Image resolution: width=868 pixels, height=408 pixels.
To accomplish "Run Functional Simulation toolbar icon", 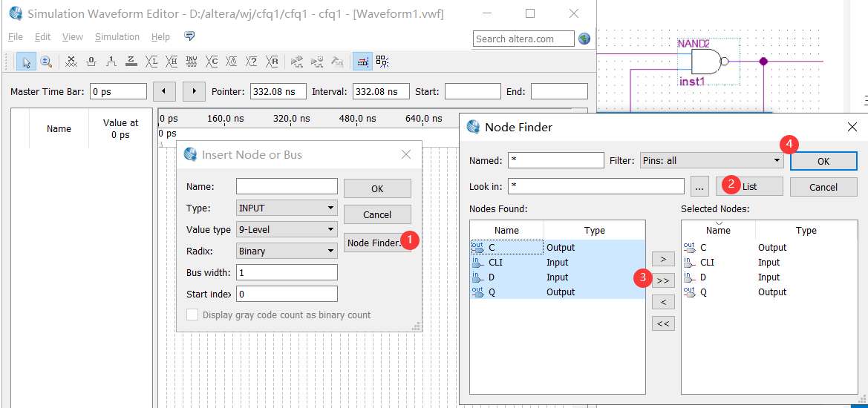I will [x=297, y=62].
